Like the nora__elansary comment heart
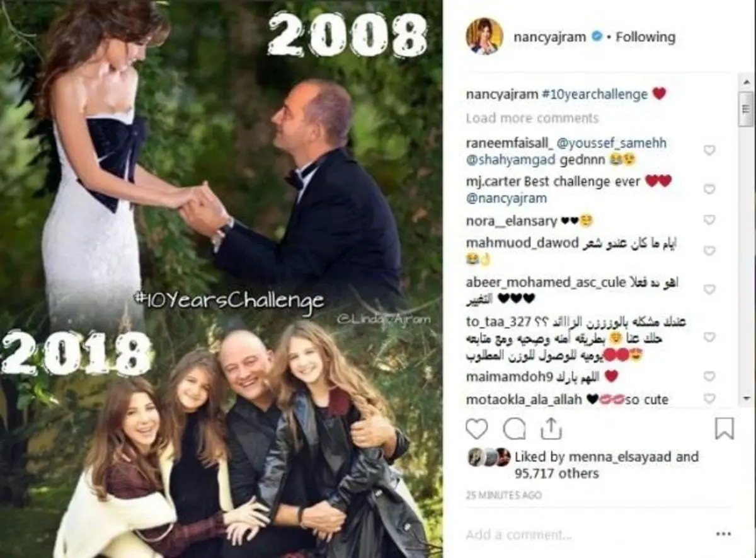 (x=709, y=220)
